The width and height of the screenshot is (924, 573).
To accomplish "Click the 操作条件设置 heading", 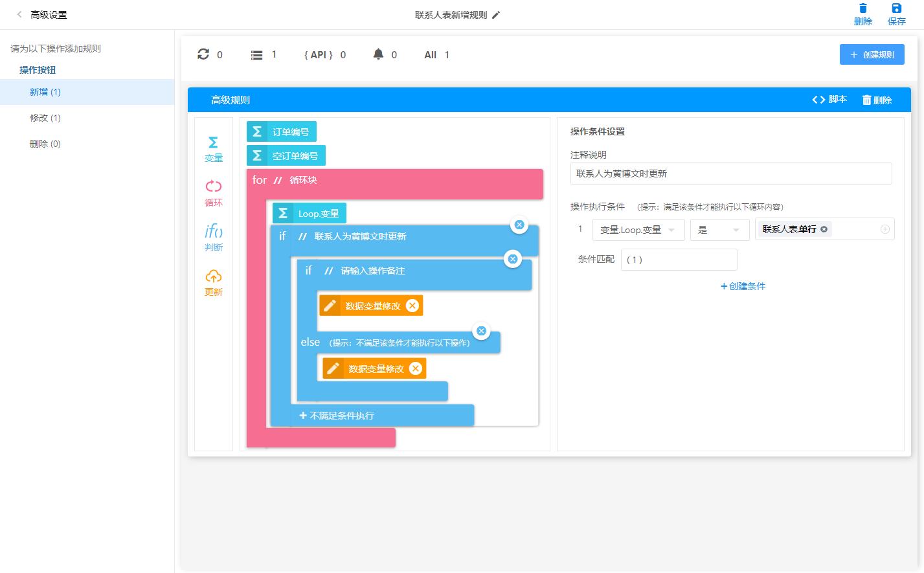I will tap(598, 131).
